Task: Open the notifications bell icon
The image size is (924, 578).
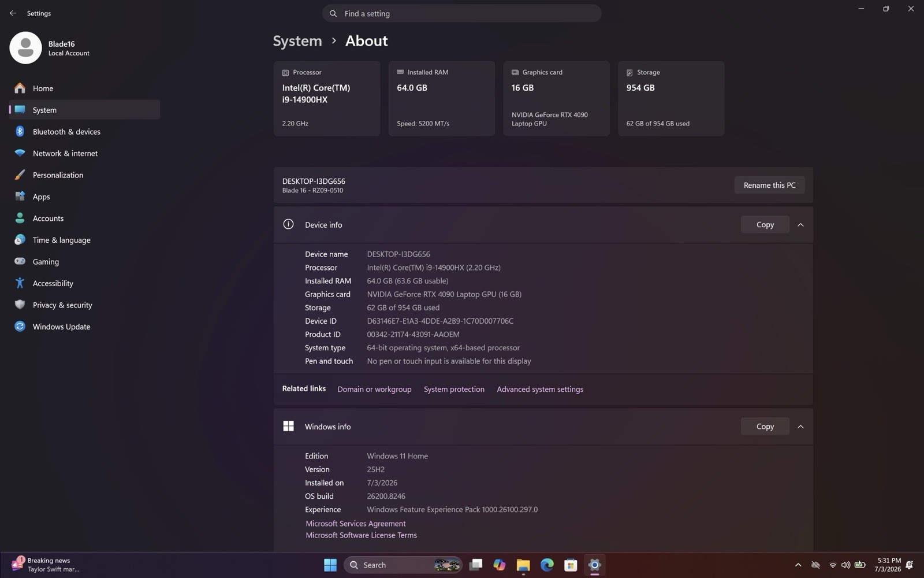Action: (x=910, y=565)
